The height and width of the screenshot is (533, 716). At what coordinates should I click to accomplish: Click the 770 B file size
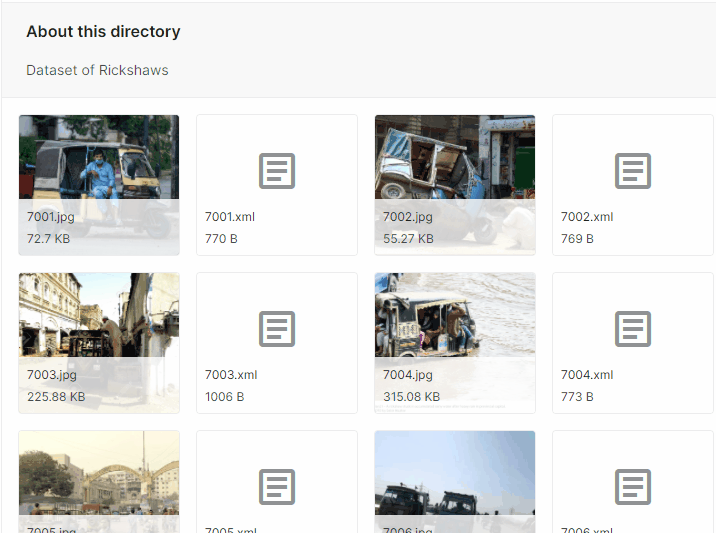pyautogui.click(x=221, y=239)
